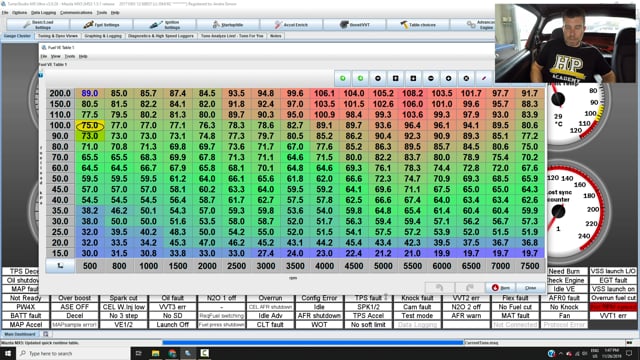The width and height of the screenshot is (640, 360).
Task: Open File Explorer from the taskbar
Action: [x=156, y=353]
